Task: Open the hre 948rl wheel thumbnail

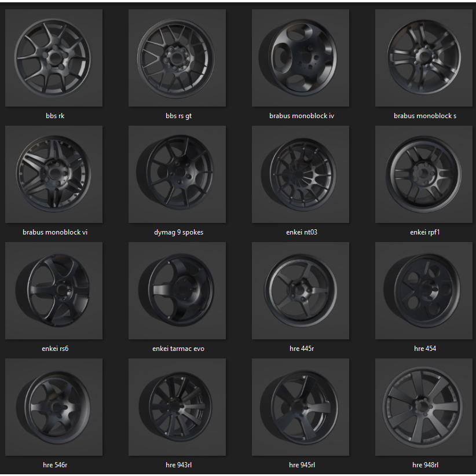Action: click(x=424, y=407)
